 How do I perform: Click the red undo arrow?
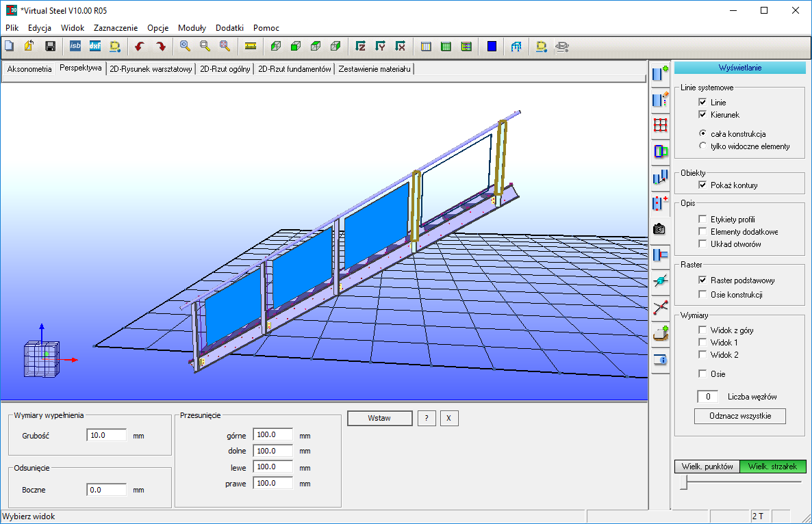click(140, 47)
